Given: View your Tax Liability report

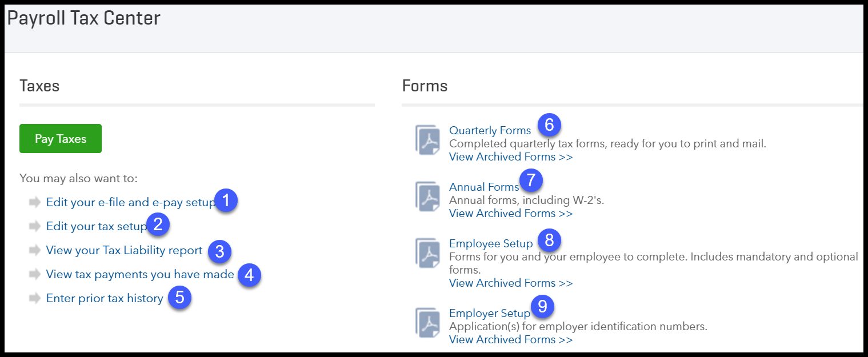Looking at the screenshot, I should 124,250.
